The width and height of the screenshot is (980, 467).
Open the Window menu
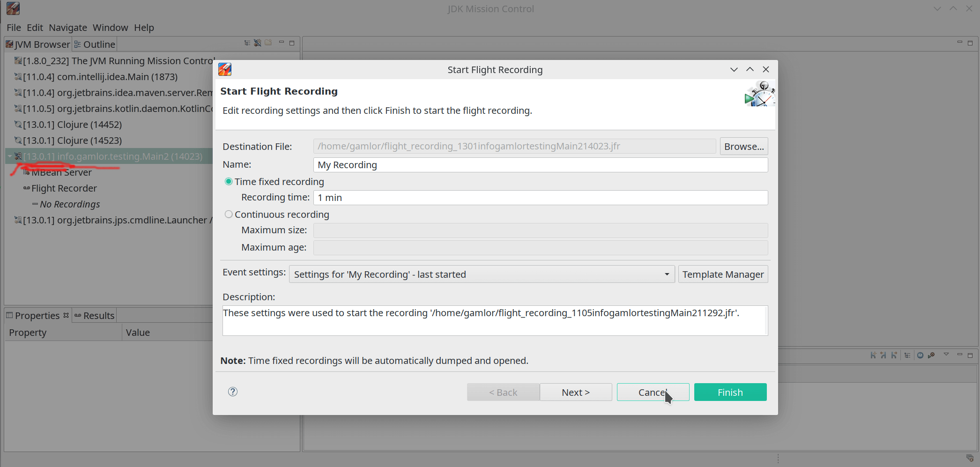pos(110,28)
